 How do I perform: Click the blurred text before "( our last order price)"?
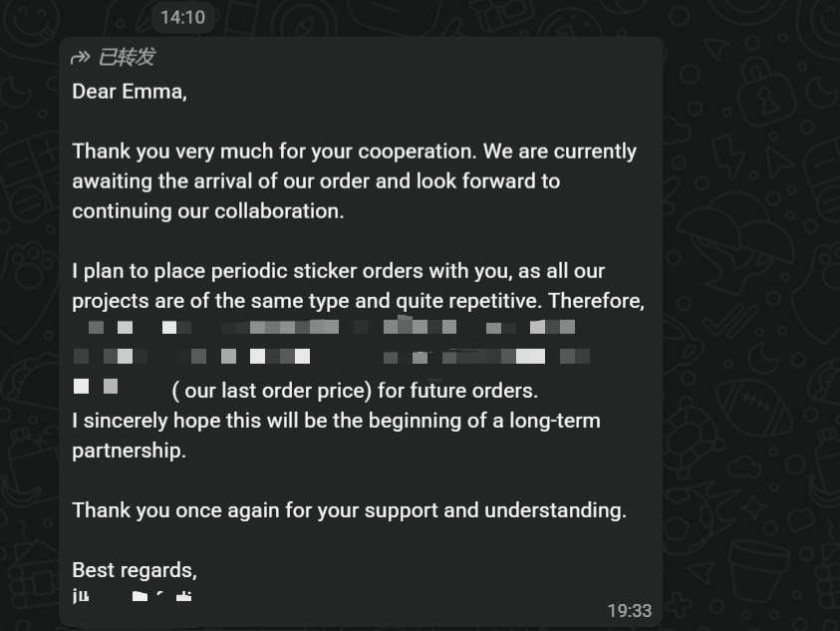96,387
